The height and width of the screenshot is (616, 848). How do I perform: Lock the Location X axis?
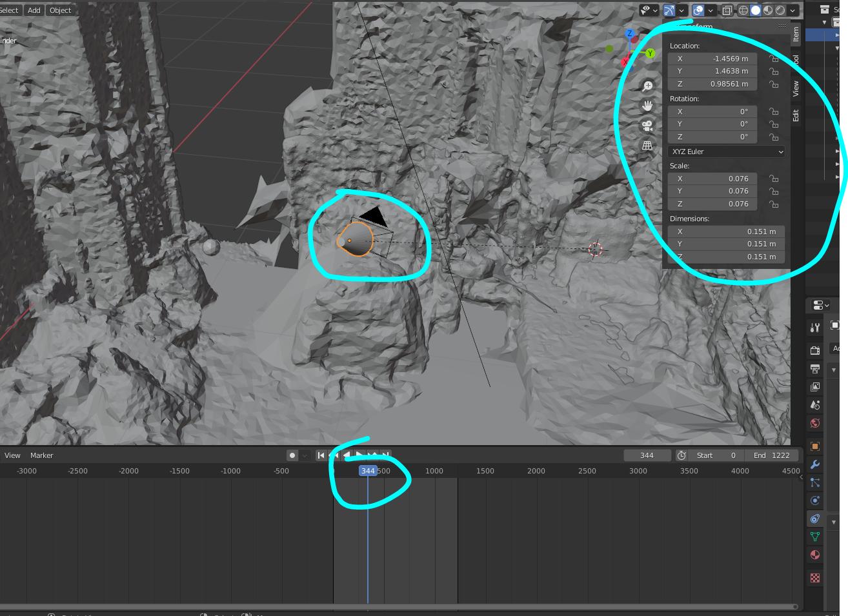coord(773,59)
